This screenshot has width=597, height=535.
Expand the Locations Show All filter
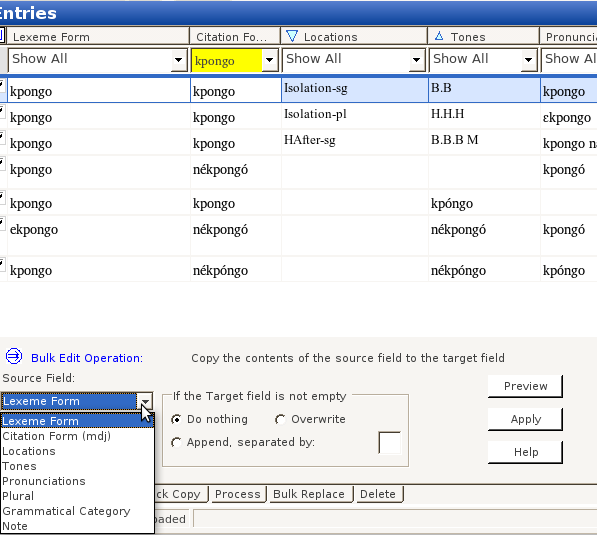pos(417,59)
